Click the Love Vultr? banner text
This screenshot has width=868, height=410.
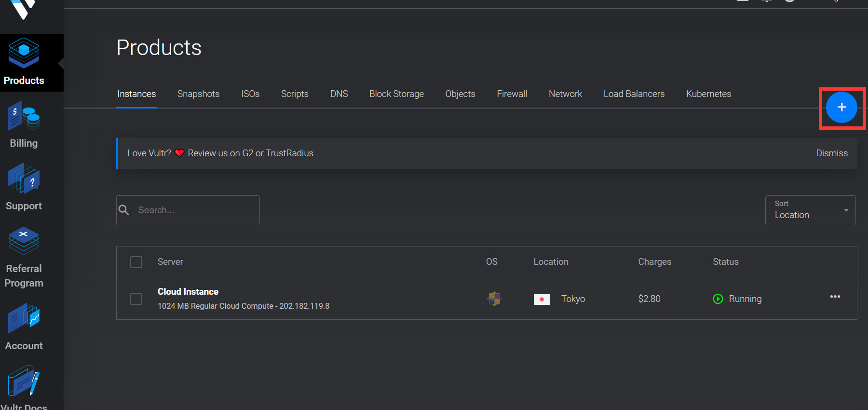pos(149,153)
